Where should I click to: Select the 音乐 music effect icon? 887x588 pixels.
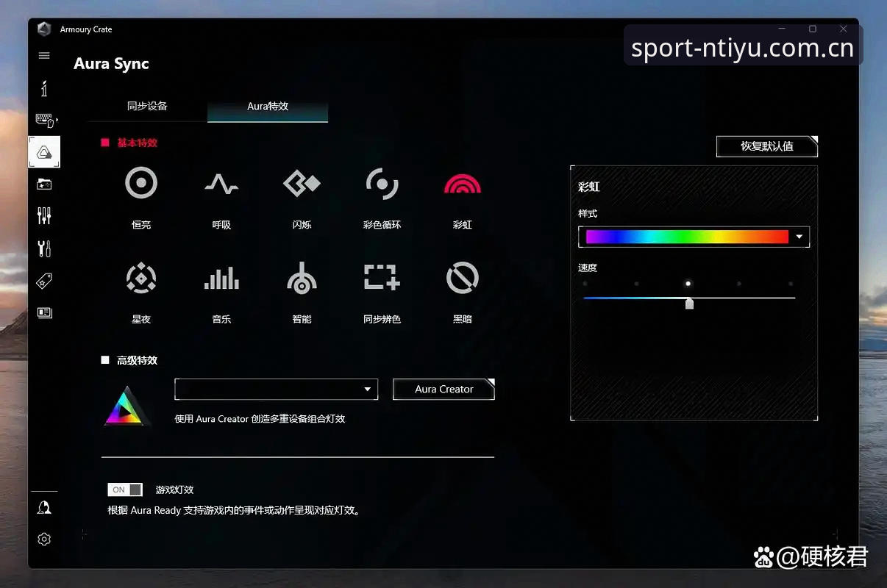221,278
